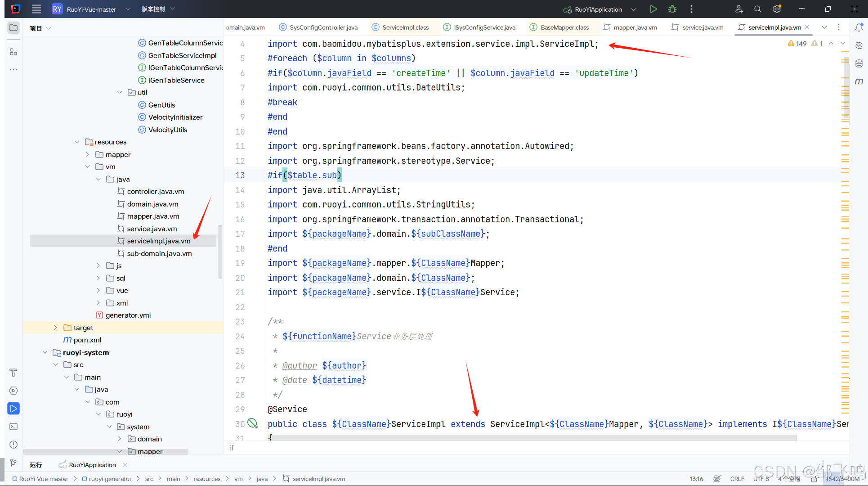Open the Database tool window
The height and width of the screenshot is (486, 868).
[x=859, y=63]
